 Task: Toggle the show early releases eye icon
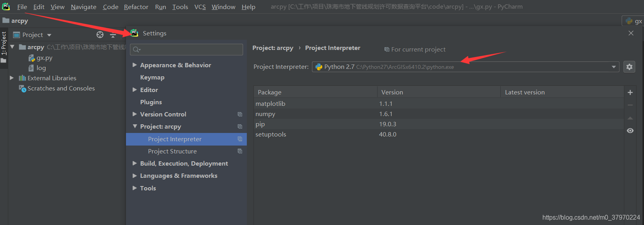tap(630, 131)
